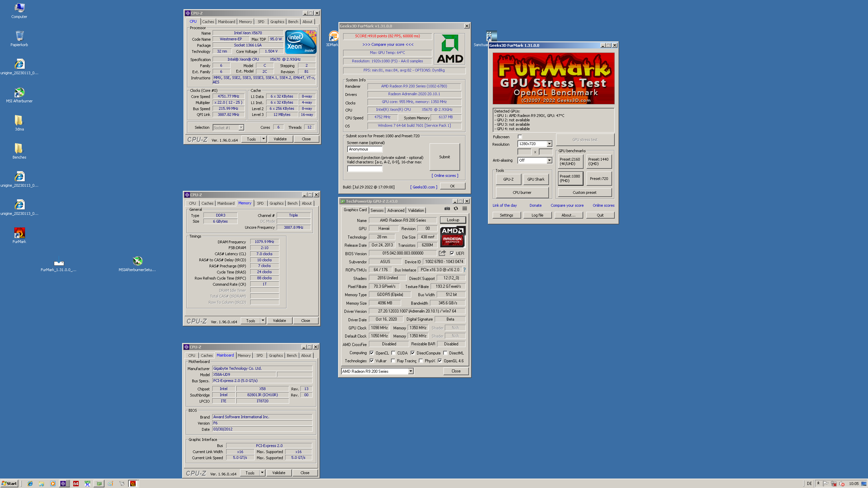Toggle the OpenCL computing checkbox

372,353
